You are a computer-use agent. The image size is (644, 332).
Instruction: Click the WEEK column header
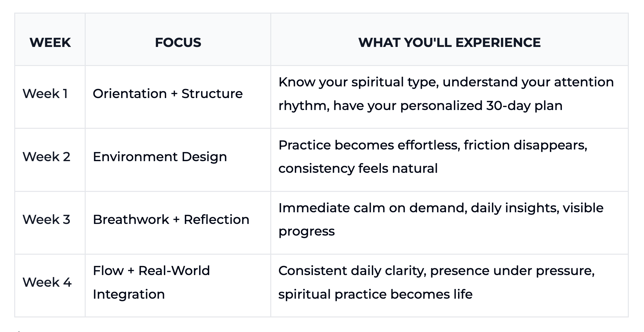(50, 42)
